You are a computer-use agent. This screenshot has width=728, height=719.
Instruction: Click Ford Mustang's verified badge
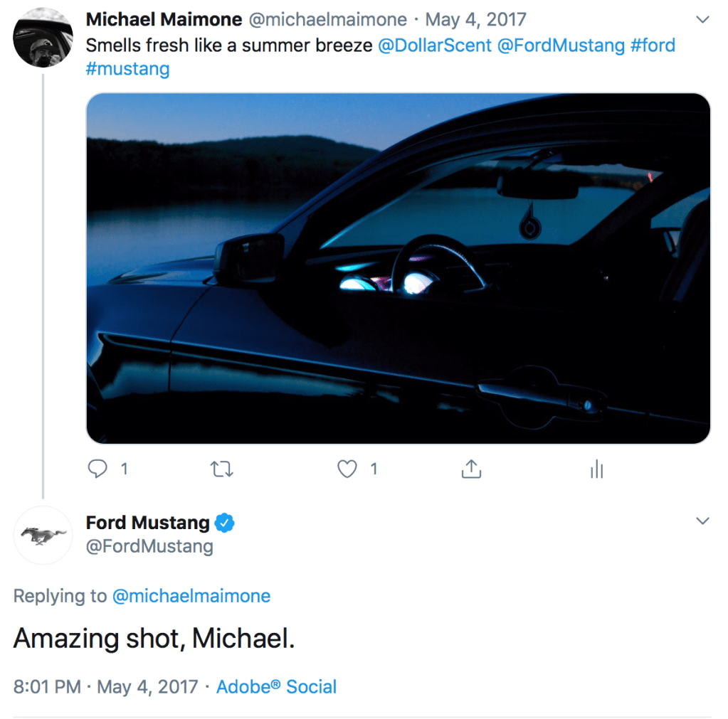point(225,523)
